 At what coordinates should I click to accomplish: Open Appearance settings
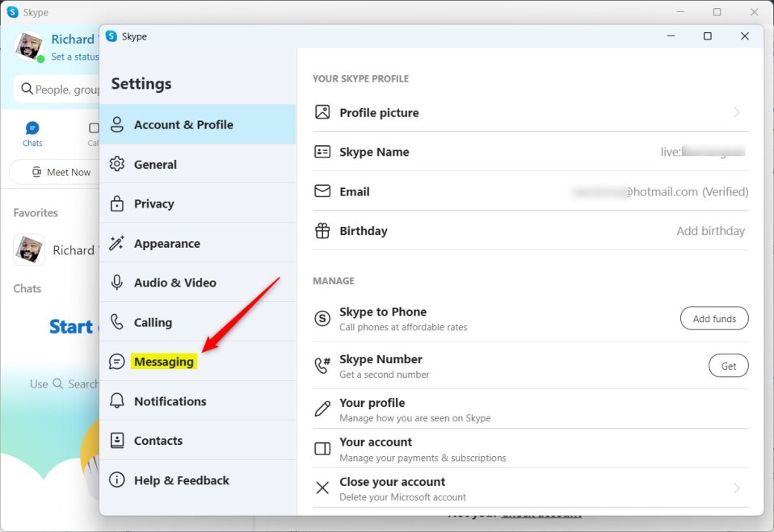coord(197,243)
